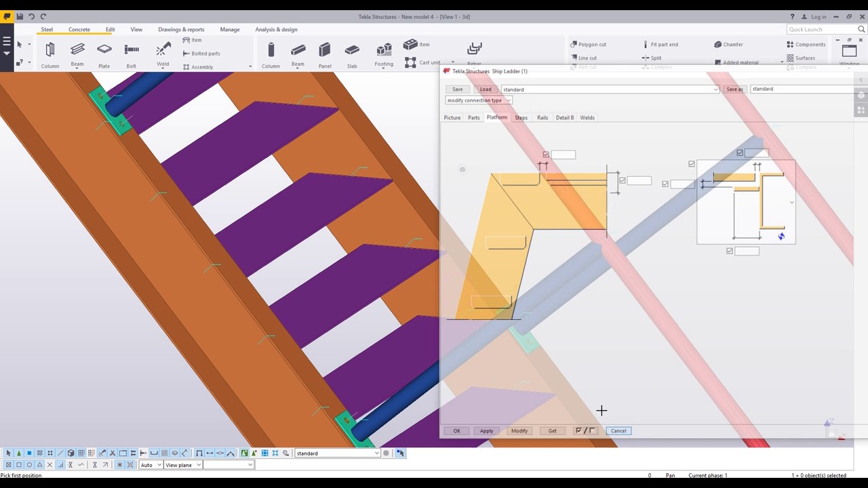Open the 'modify connection type' dropdown
Image resolution: width=868 pixels, height=488 pixels.
click(x=479, y=100)
